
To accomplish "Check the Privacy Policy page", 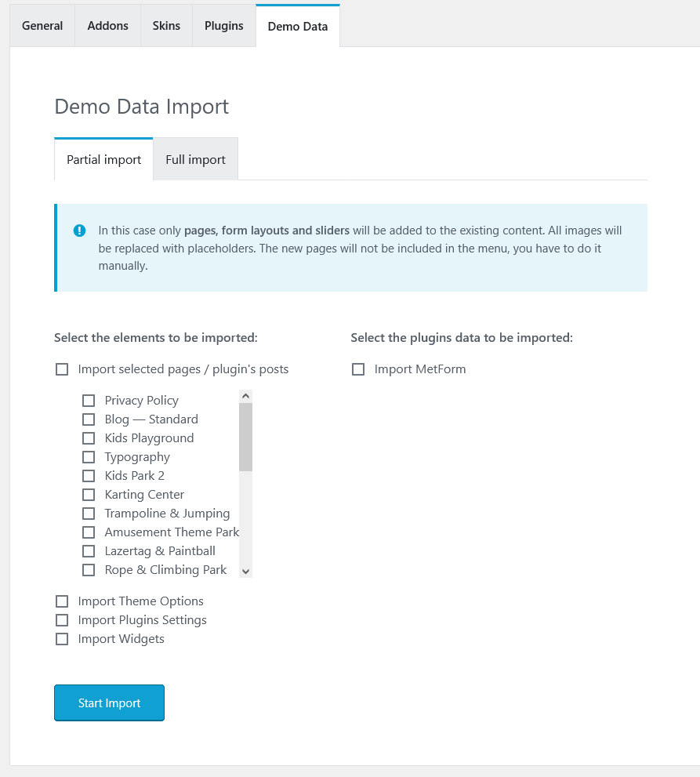I will click(x=89, y=401).
